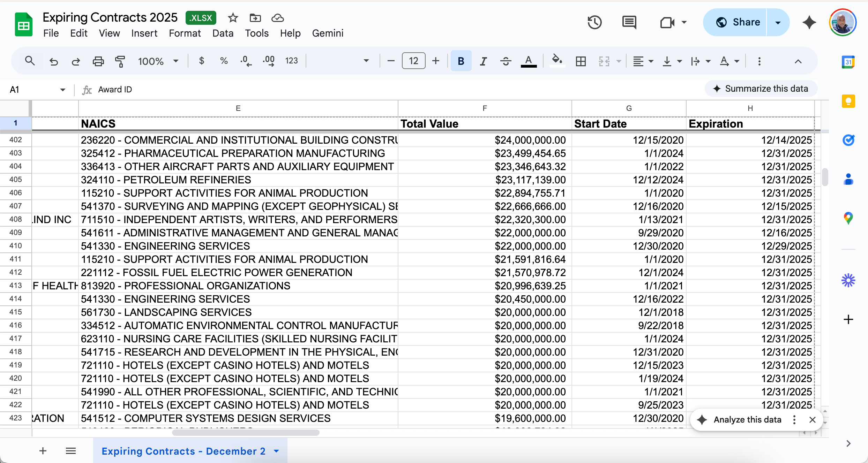Screen dimensions: 868x463
Task: Click the print icon
Action: [x=98, y=61]
